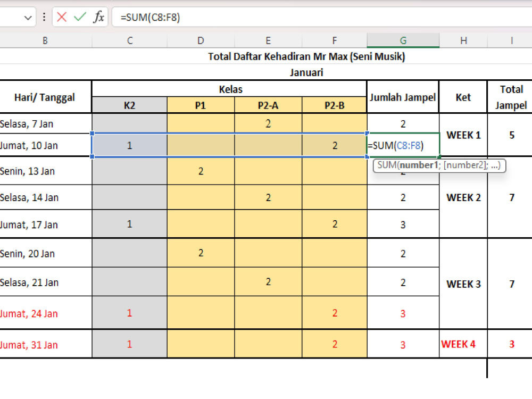Select column G header
532x399 pixels.
tap(403, 41)
